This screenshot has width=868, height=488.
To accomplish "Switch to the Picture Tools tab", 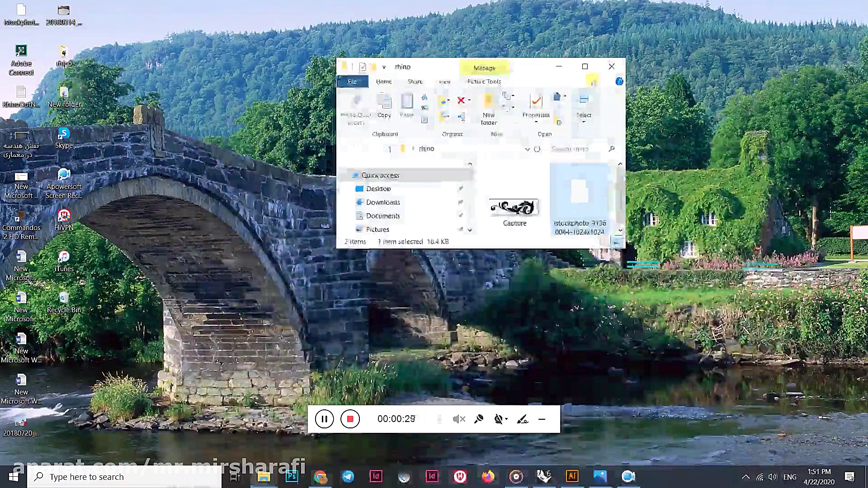I will point(484,82).
